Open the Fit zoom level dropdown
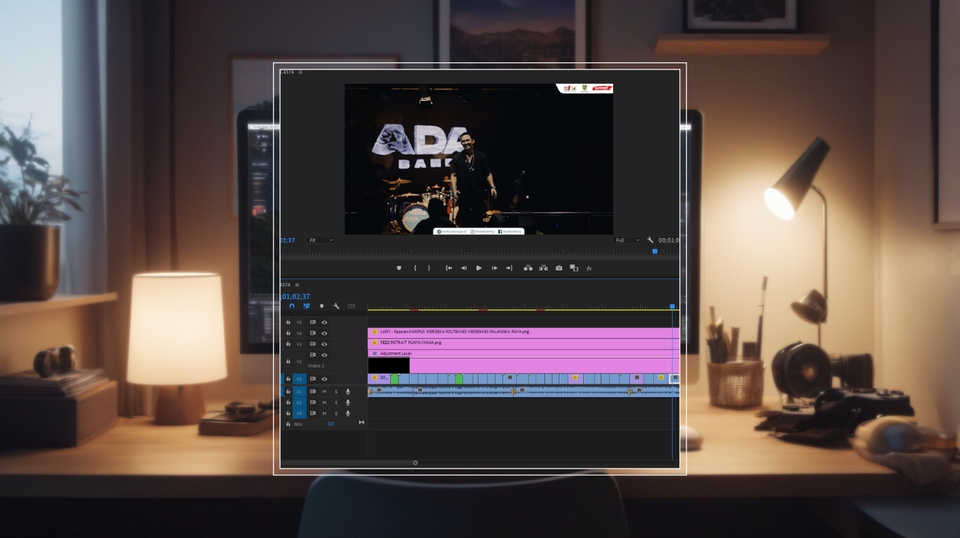The image size is (960, 538). 321,240
